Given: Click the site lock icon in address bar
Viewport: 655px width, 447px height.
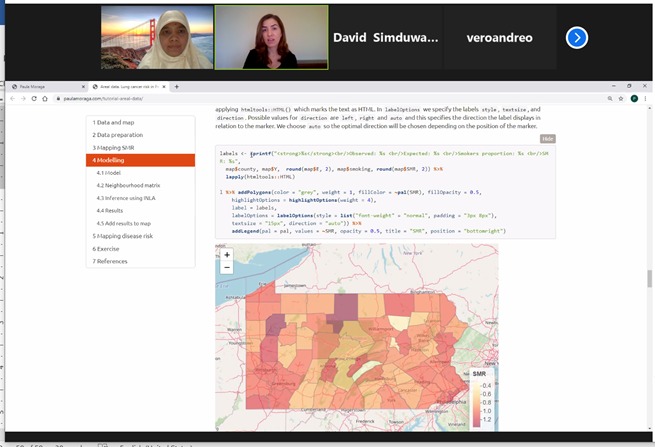Looking at the screenshot, I should (58, 99).
